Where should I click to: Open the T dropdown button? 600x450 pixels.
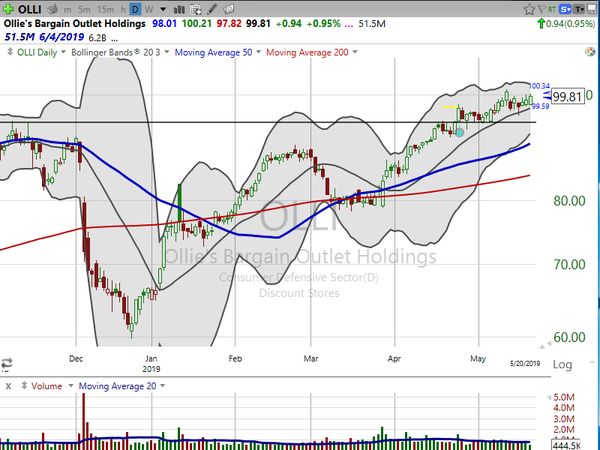[x=580, y=9]
